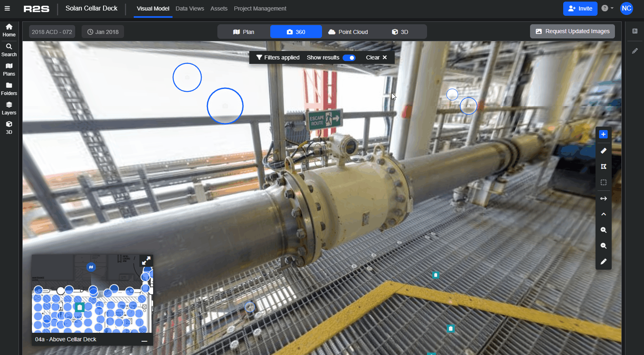Viewport: 644px width, 355px height.
Task: Open the help menu dropdown
Action: pyautogui.click(x=607, y=8)
